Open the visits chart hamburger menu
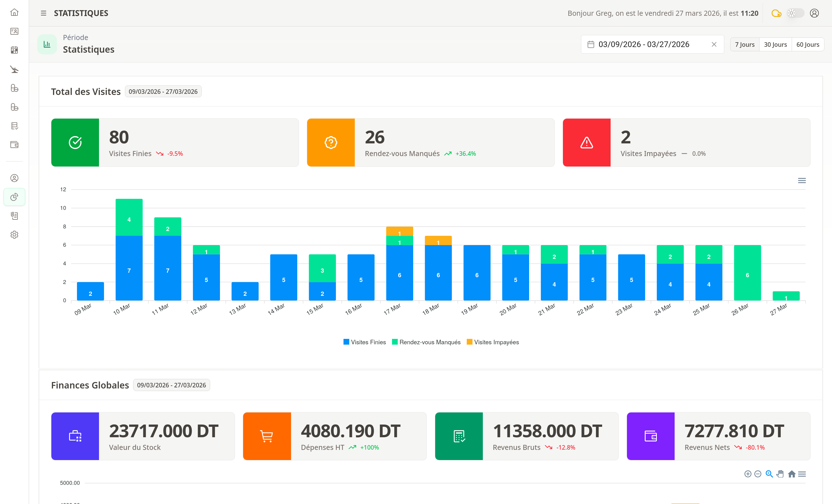 (802, 181)
